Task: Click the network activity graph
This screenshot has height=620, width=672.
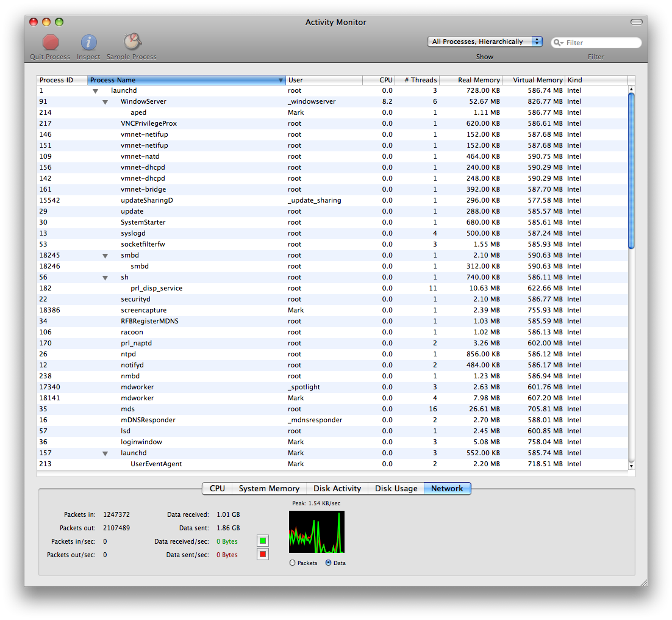Action: (316, 532)
